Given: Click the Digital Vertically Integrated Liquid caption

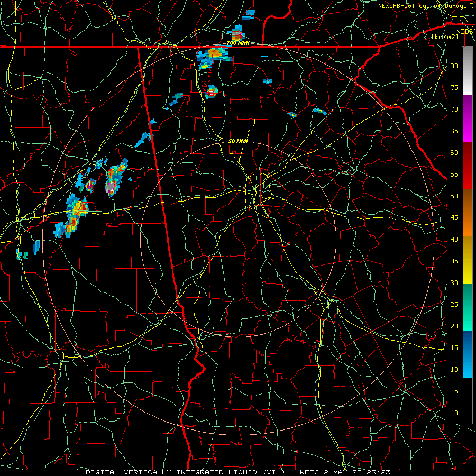Looking at the screenshot, I should 237,472.
